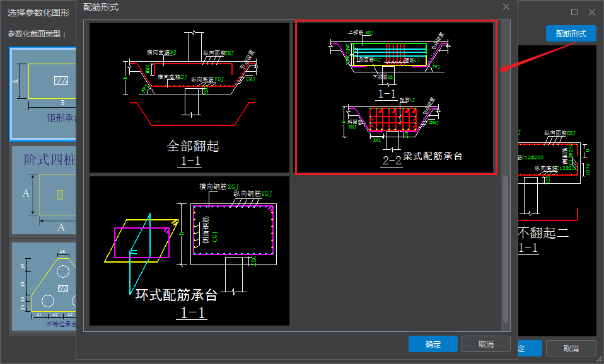The width and height of the screenshot is (604, 364).
Task: Close the 配筋形式 dialog
Action: tap(506, 8)
